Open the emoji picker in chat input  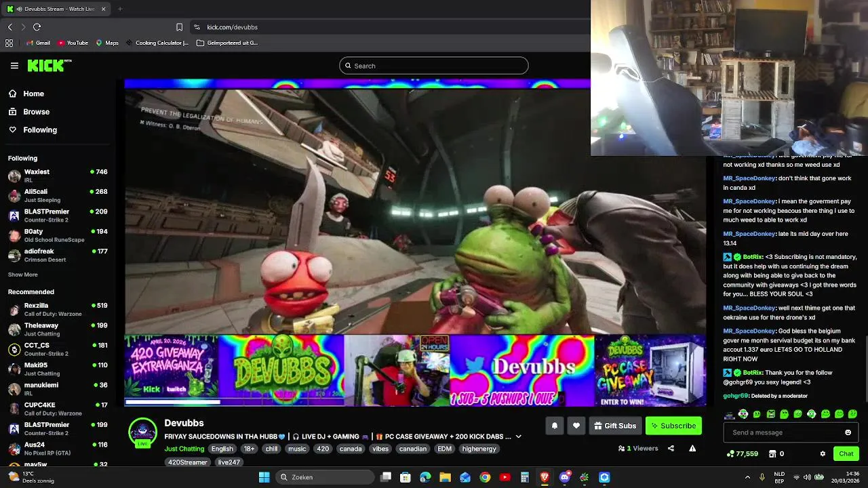[848, 432]
